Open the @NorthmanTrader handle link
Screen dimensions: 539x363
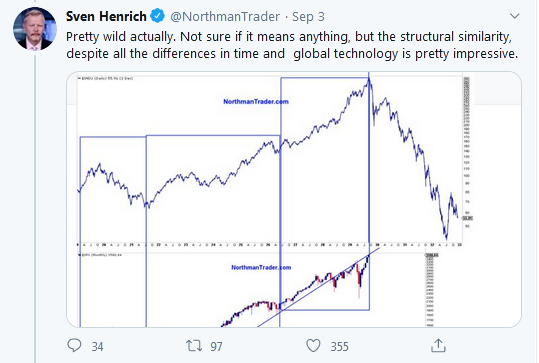(x=225, y=16)
